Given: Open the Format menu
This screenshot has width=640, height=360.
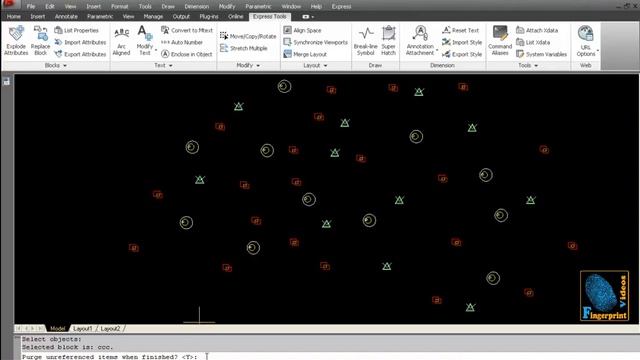Looking at the screenshot, I should point(120,7).
